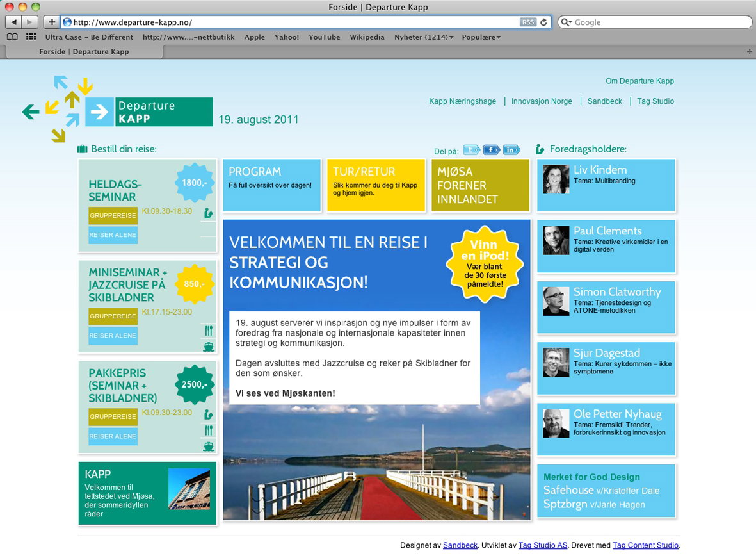Show bookmarks with the open book icon

tap(13, 37)
